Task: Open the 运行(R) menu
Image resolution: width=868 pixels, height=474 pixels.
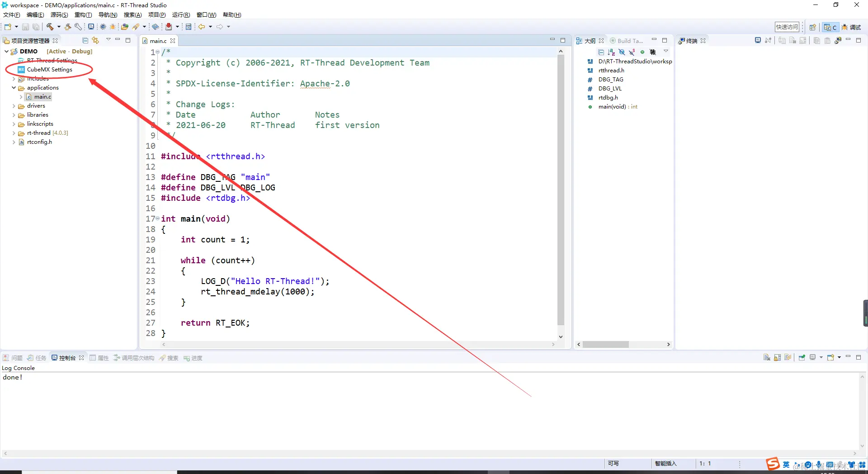Action: point(181,15)
